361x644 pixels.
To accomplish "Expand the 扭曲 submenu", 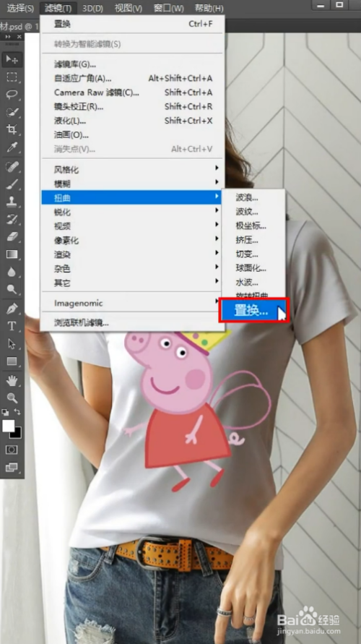I will pyautogui.click(x=131, y=198).
